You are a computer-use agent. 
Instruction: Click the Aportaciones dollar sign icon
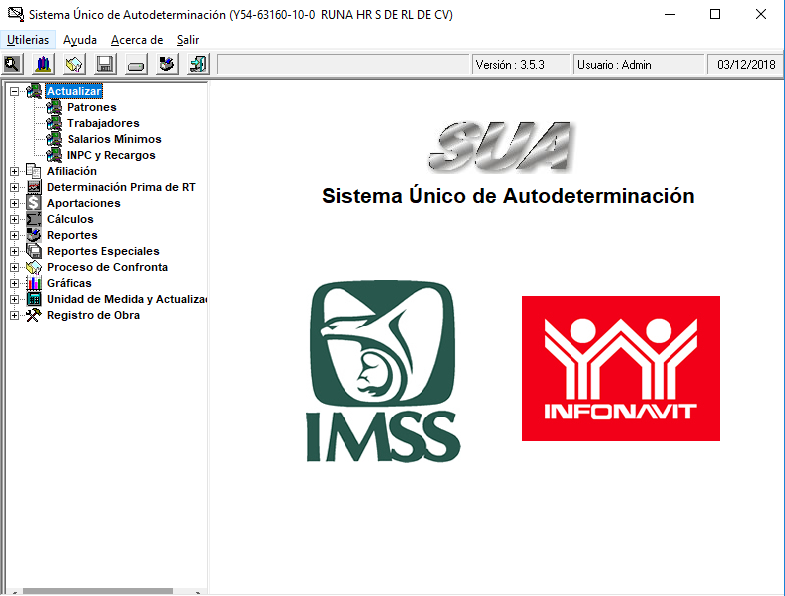pos(34,203)
